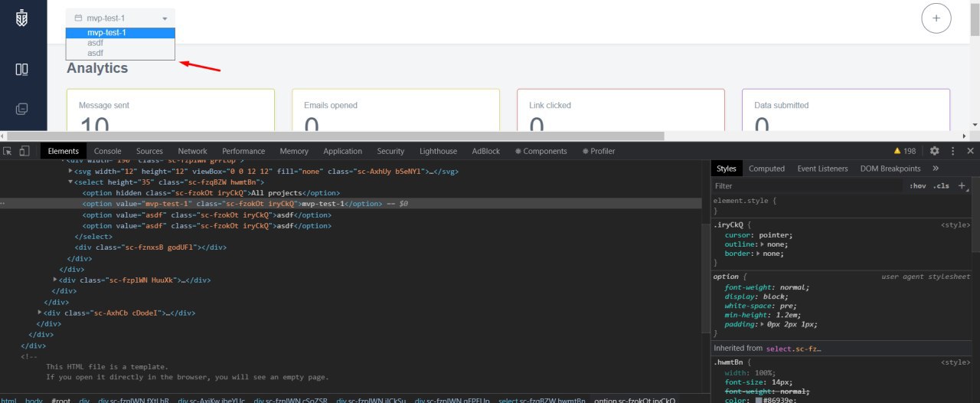The image size is (980, 403).
Task: Click the Message sent card
Action: tap(171, 110)
